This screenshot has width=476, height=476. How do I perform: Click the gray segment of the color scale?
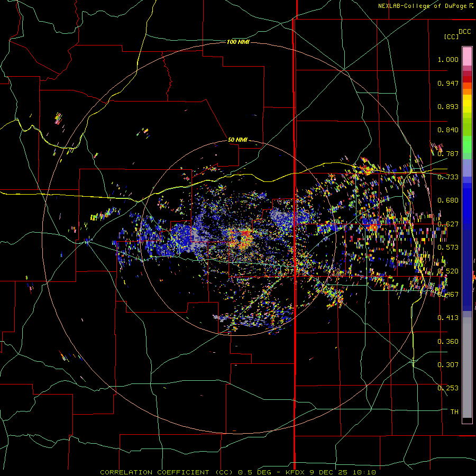[x=467, y=368]
